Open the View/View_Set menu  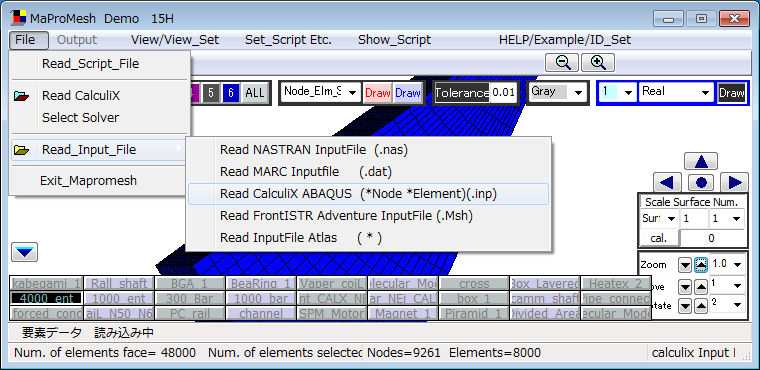175,40
